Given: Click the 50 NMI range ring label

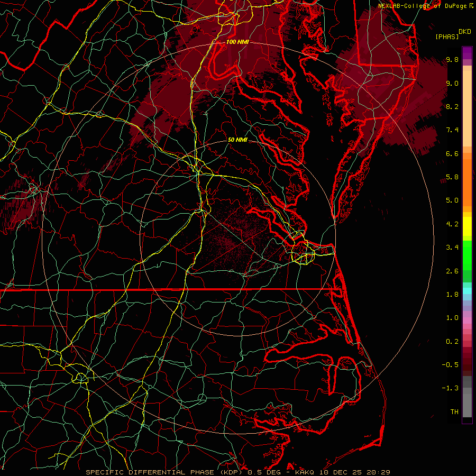Looking at the screenshot, I should tap(237, 140).
